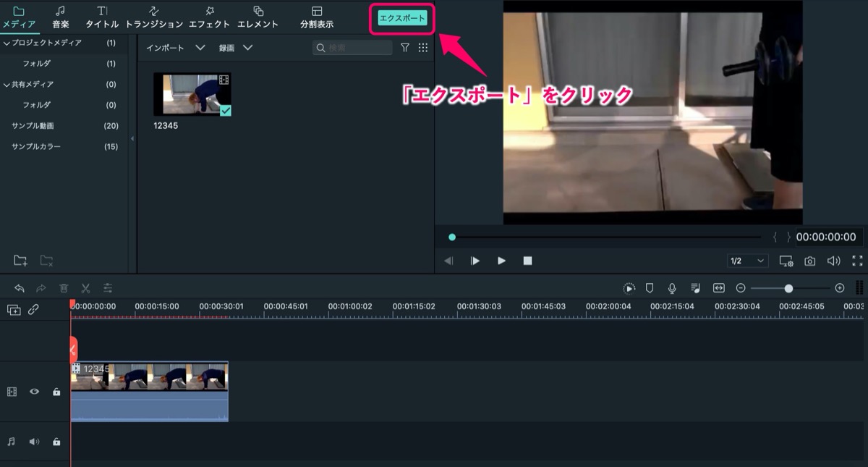Toggle video track visibility eye
This screenshot has height=467, width=868.
[34, 392]
